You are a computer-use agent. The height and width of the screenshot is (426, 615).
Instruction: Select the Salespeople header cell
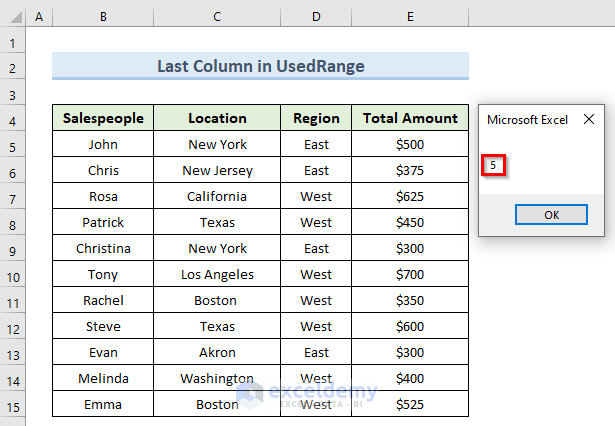click(103, 119)
